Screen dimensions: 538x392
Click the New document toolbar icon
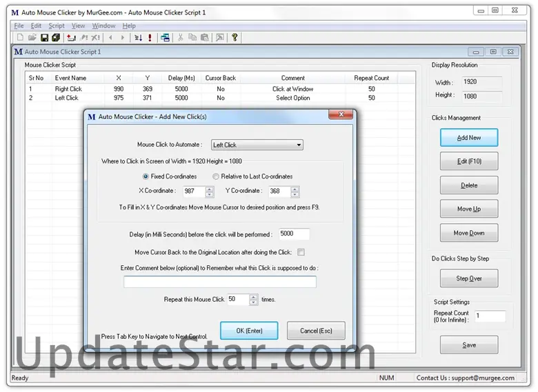tap(20, 38)
